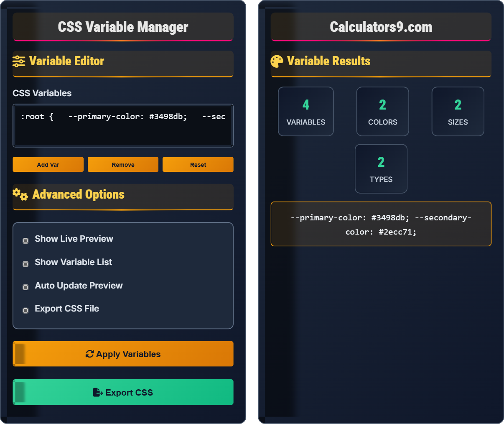Open the 4 Variables stat card

(306, 111)
